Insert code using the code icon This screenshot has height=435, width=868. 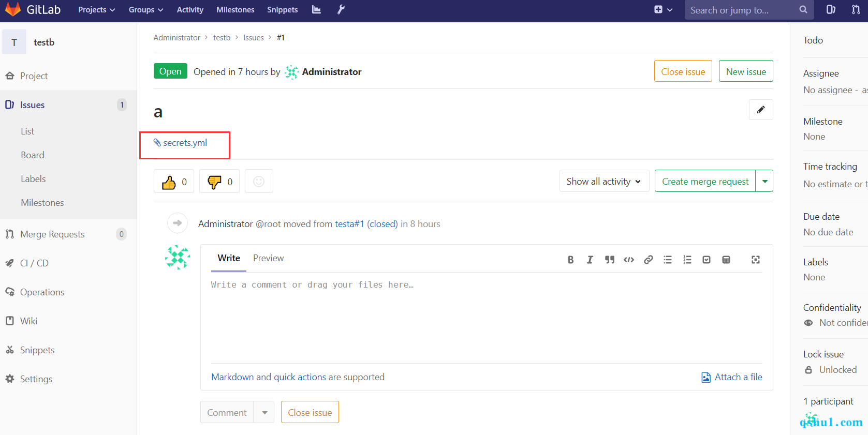629,260
